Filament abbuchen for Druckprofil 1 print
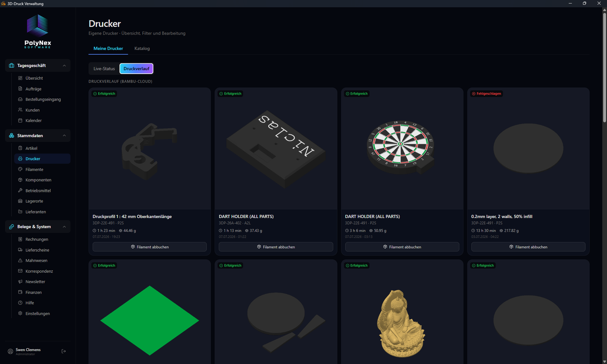This screenshot has height=364, width=607. click(149, 247)
